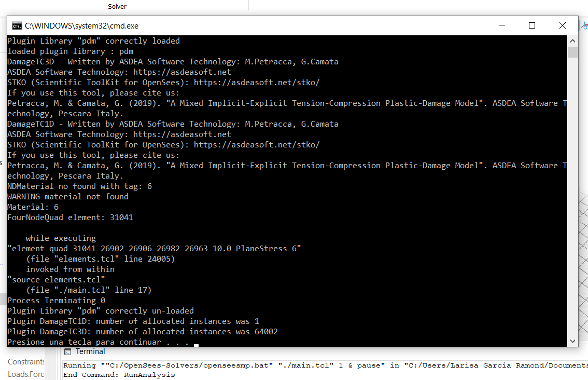This screenshot has width=588, height=380.
Task: Minimize the cmd.exe console window
Action: click(x=502, y=25)
